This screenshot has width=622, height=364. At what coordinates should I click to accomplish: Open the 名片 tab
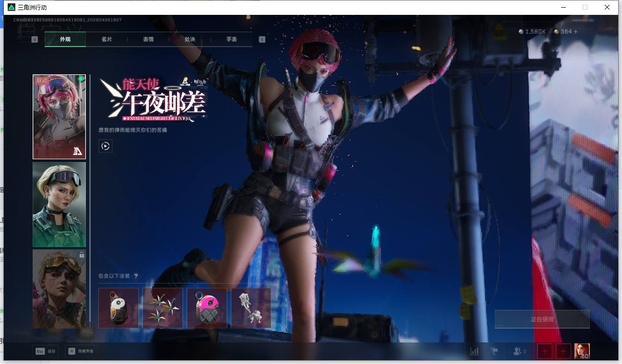coord(107,39)
